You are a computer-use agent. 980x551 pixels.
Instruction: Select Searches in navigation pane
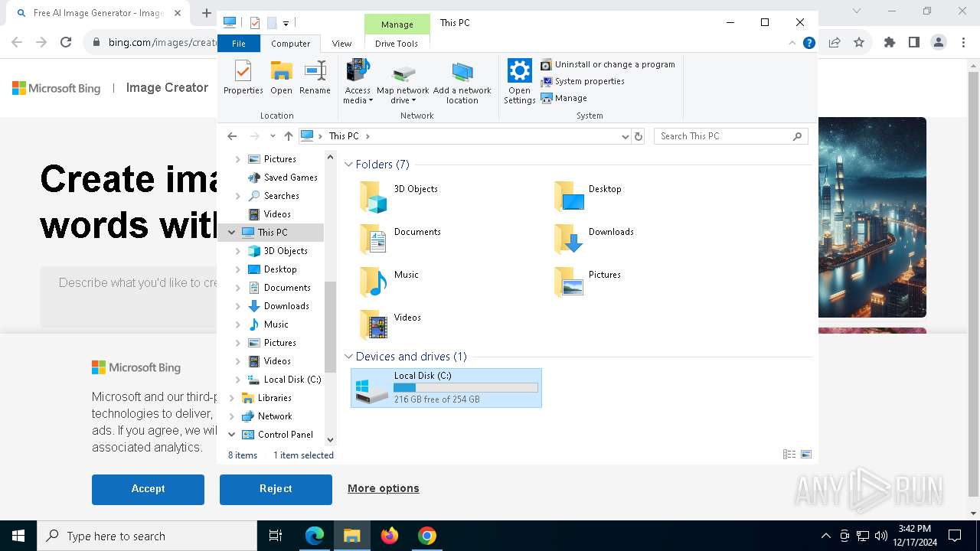pos(281,196)
